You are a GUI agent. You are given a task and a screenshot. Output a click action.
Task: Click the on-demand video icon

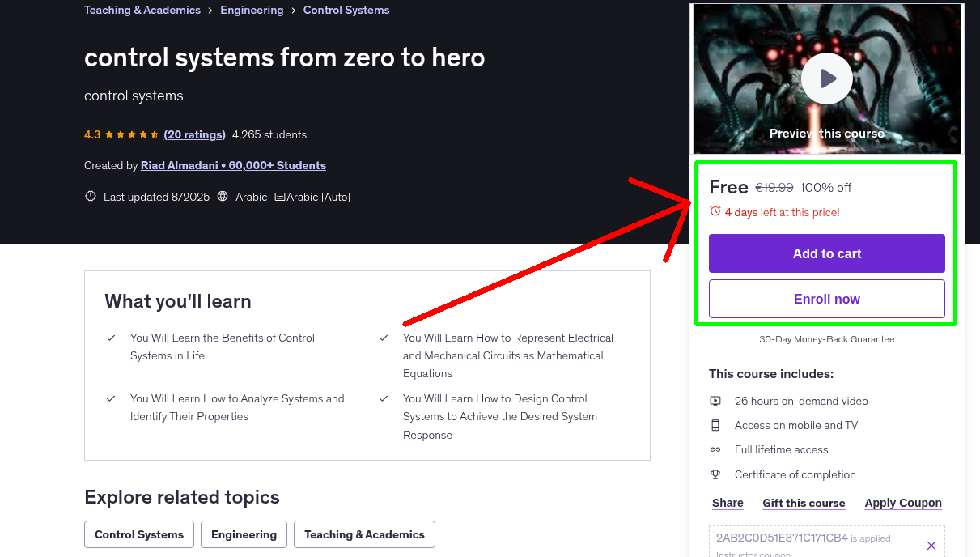click(x=715, y=401)
